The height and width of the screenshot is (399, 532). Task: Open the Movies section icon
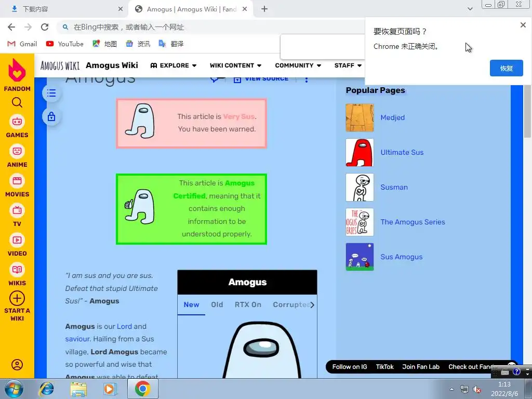click(x=17, y=180)
